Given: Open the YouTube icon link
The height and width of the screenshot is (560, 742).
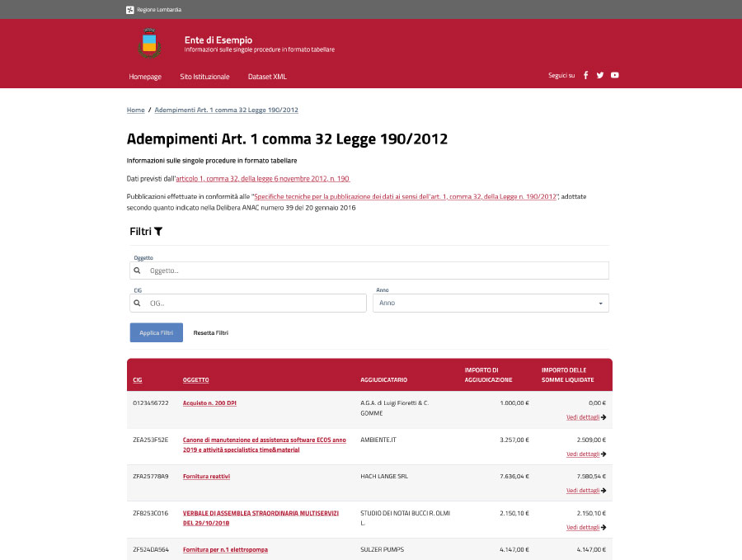Looking at the screenshot, I should [x=615, y=75].
